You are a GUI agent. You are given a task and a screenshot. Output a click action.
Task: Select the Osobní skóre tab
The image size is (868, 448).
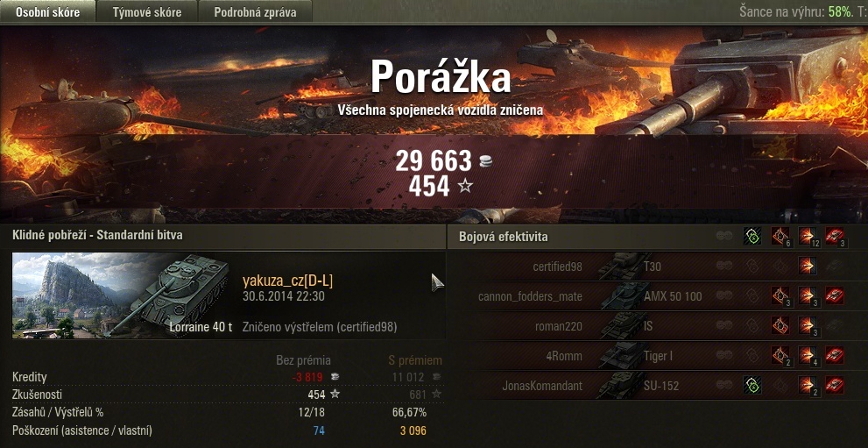pos(47,11)
